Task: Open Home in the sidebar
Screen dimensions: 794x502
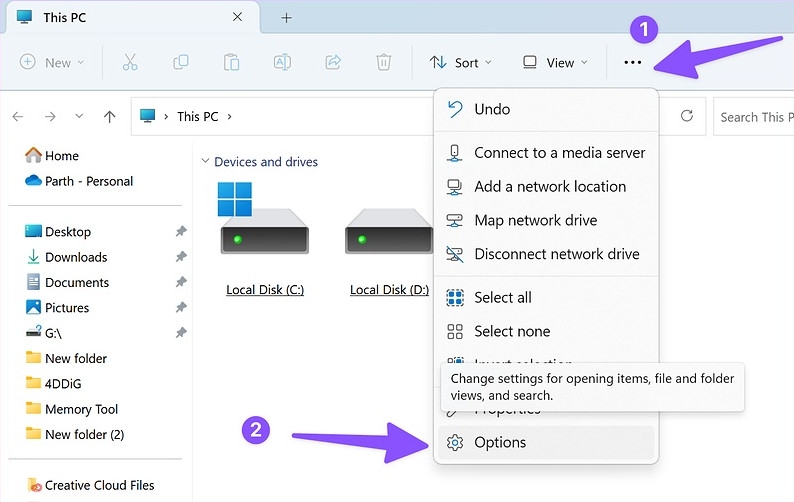Action: click(52, 156)
